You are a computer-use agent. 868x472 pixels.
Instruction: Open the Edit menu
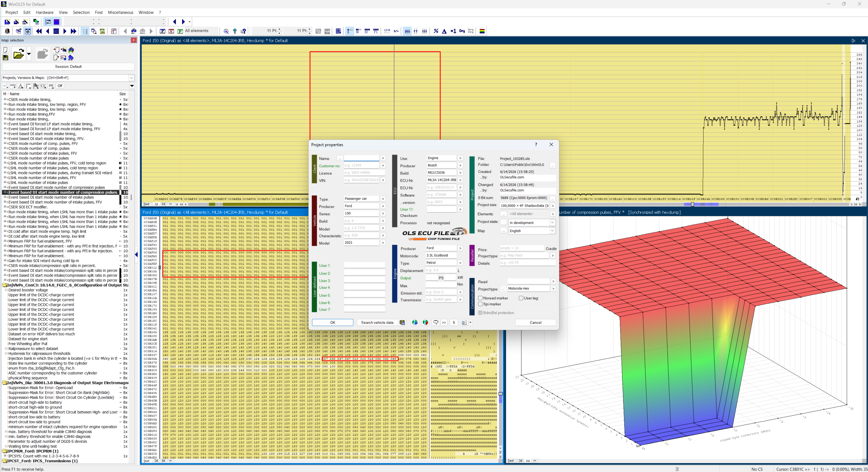[x=27, y=13]
